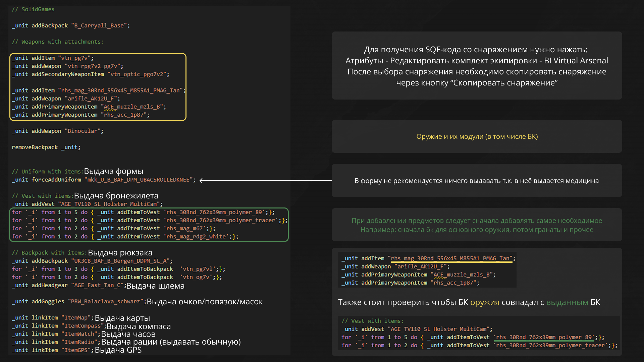The height and width of the screenshot is (362, 644).
Task: Select the linkItem "ItemRadio" line
Action: [x=56, y=342]
